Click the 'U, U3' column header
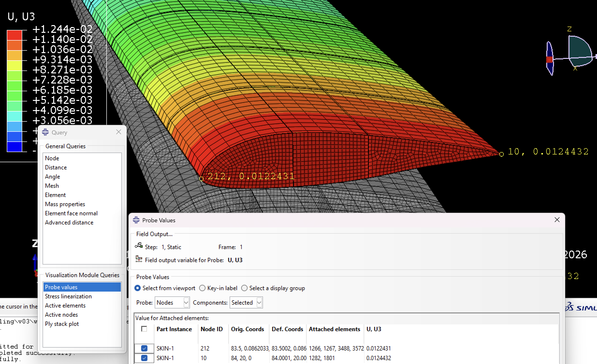This screenshot has height=364, width=597. 374,329
